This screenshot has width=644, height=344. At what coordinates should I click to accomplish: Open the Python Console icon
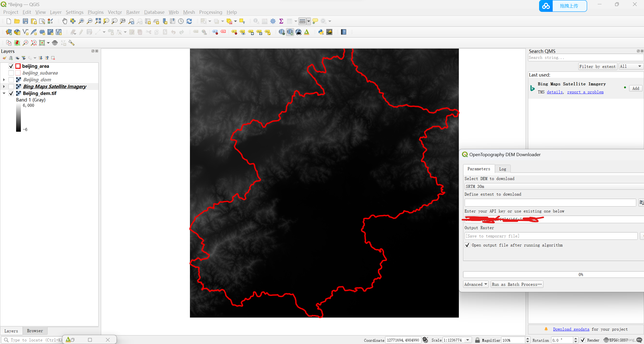coord(321,32)
